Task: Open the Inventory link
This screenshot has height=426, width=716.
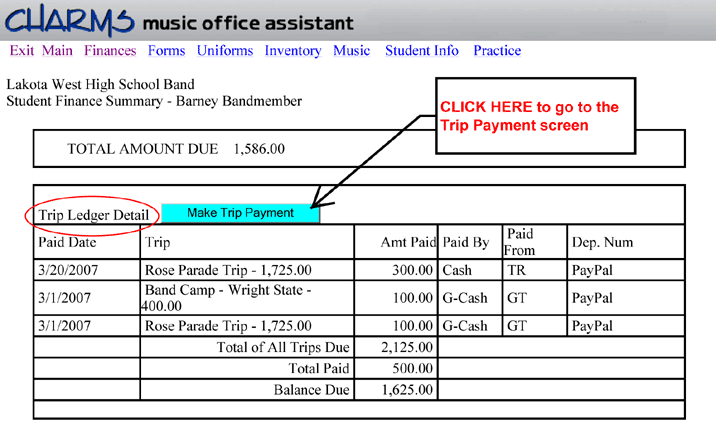Action: tap(293, 51)
